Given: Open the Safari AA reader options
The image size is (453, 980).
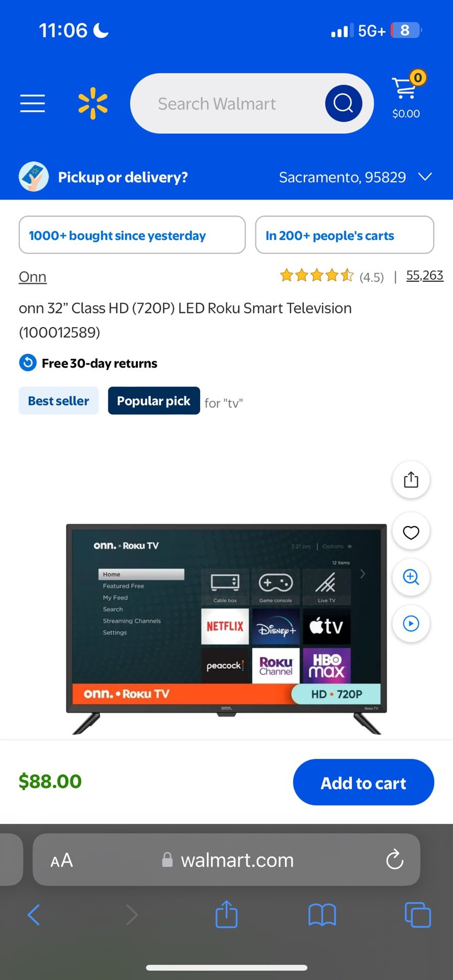Looking at the screenshot, I should 62,860.
